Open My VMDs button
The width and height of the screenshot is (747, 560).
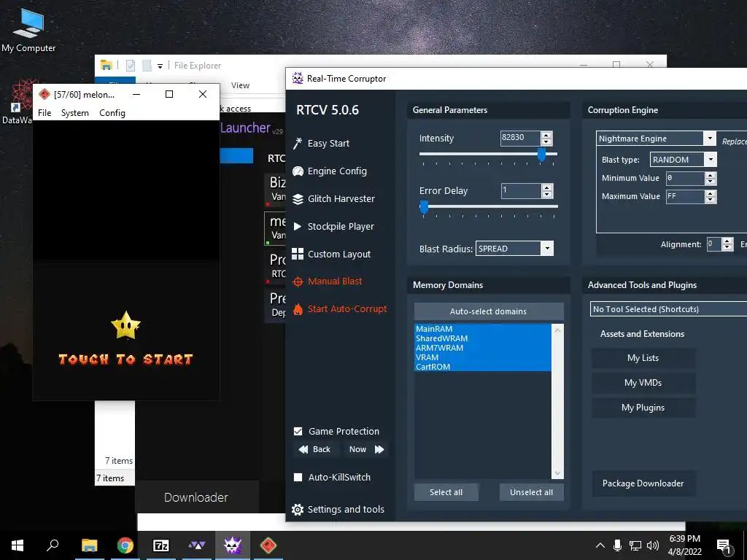[643, 383]
